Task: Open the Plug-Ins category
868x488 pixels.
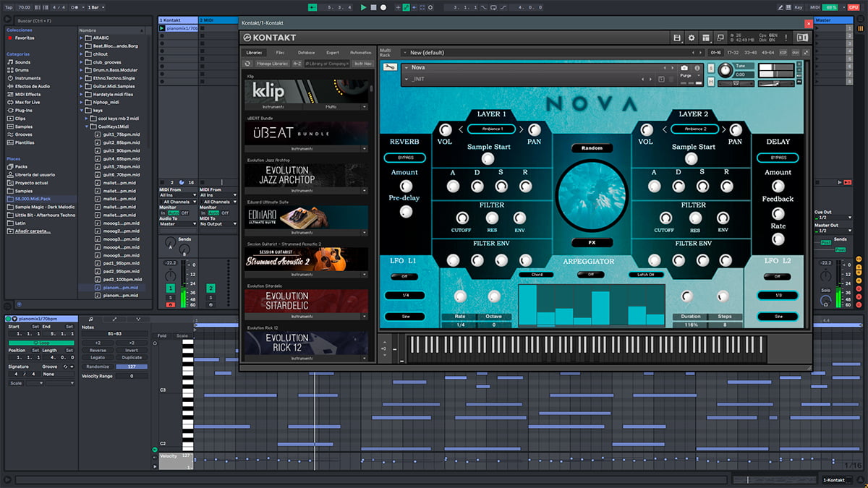Action: click(23, 110)
